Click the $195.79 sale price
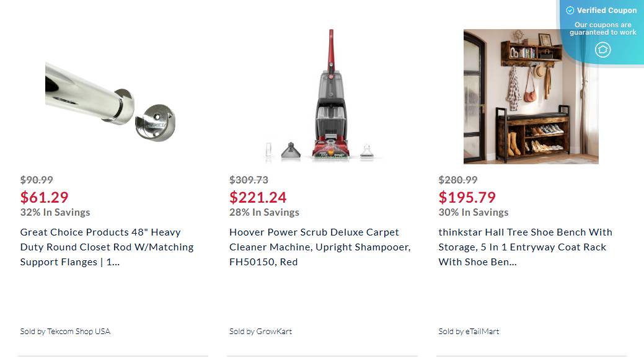The image size is (644, 357). pyautogui.click(x=467, y=197)
